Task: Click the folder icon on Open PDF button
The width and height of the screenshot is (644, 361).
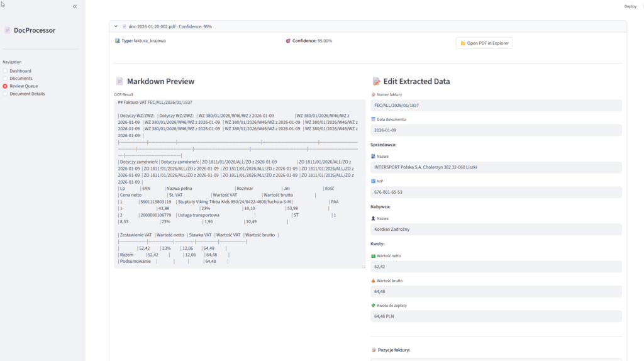Action: pyautogui.click(x=463, y=43)
